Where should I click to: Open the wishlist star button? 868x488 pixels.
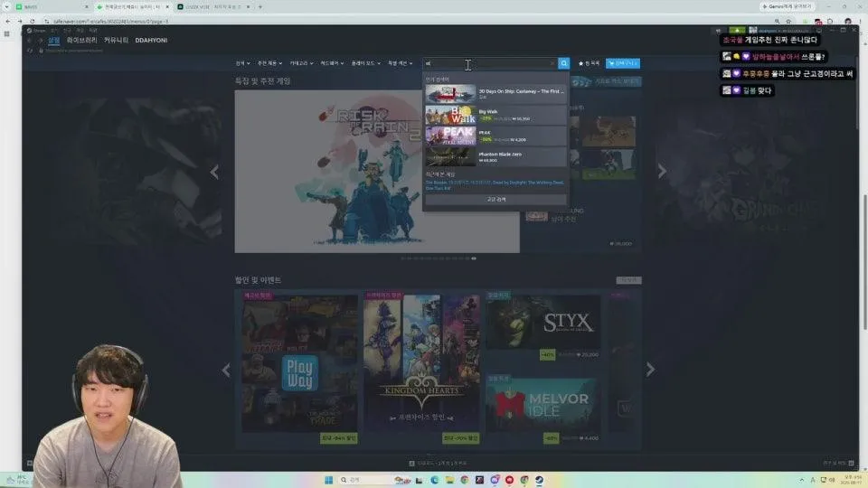(589, 63)
